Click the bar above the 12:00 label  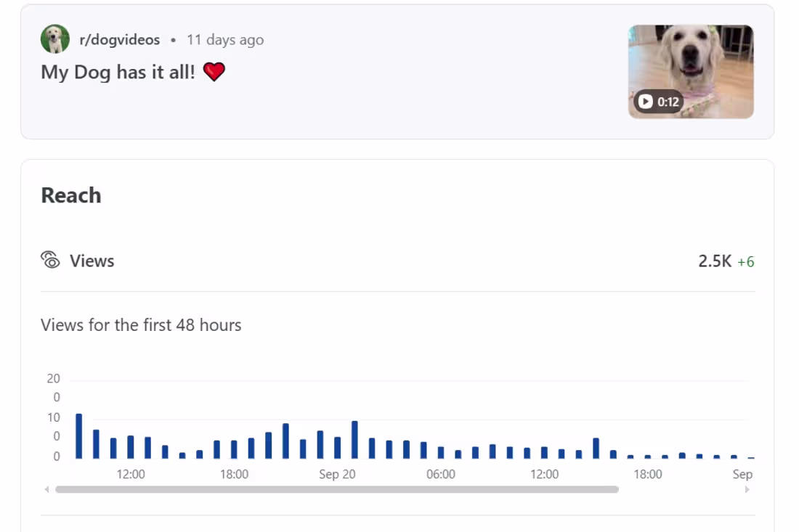(131, 447)
